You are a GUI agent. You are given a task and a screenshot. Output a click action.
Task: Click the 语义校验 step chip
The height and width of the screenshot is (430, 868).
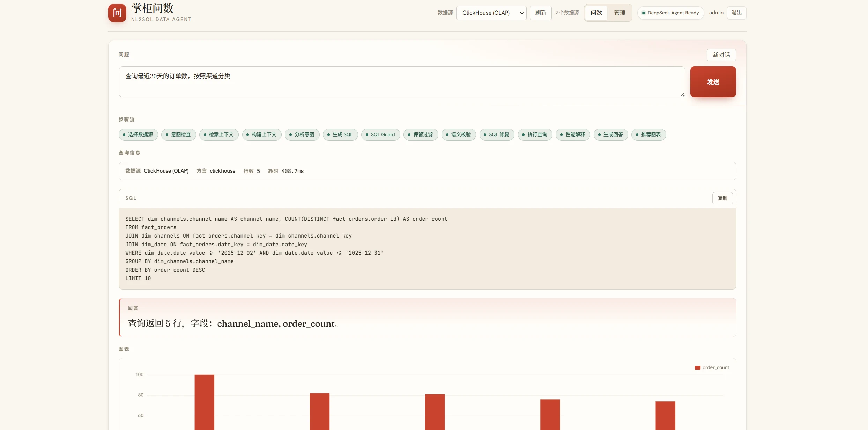point(459,134)
